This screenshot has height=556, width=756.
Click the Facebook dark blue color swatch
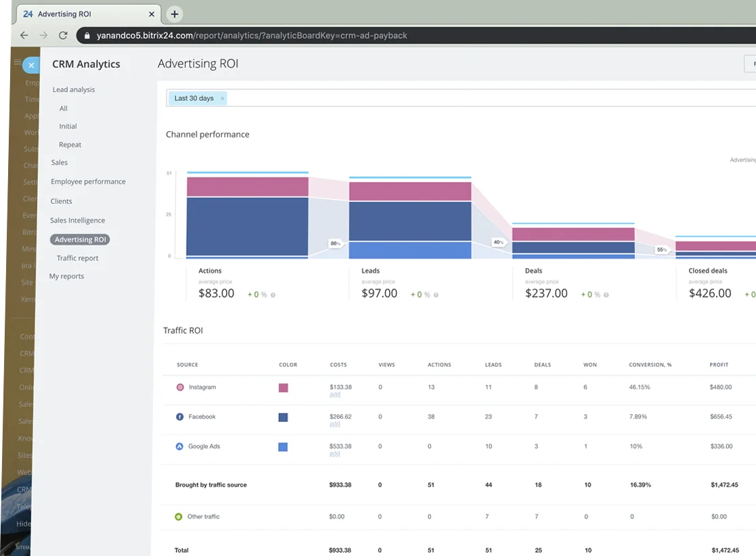click(x=284, y=417)
